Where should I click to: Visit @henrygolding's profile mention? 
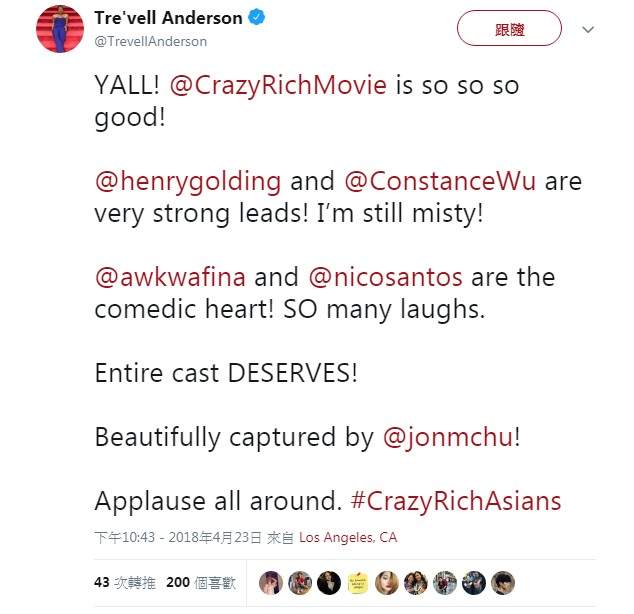tap(187, 183)
